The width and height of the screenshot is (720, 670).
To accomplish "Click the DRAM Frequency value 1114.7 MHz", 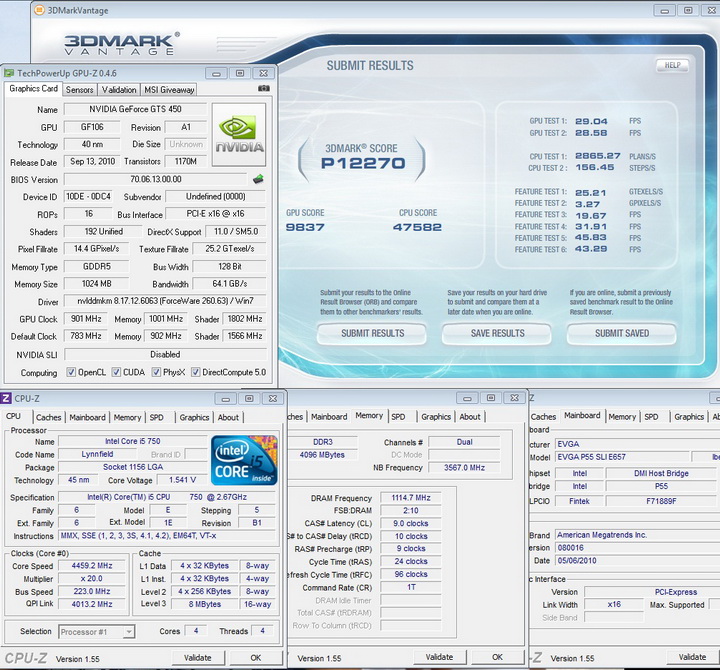I will [411, 498].
